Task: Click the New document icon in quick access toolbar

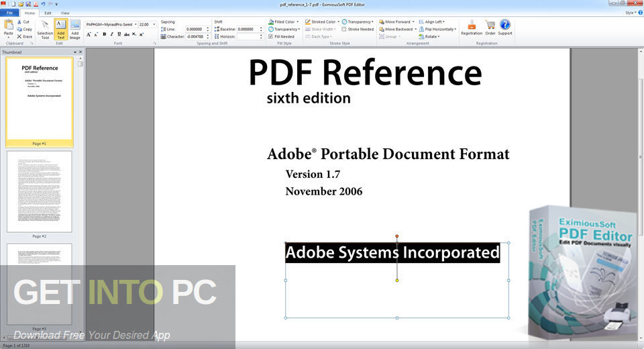Action: click(x=13, y=4)
